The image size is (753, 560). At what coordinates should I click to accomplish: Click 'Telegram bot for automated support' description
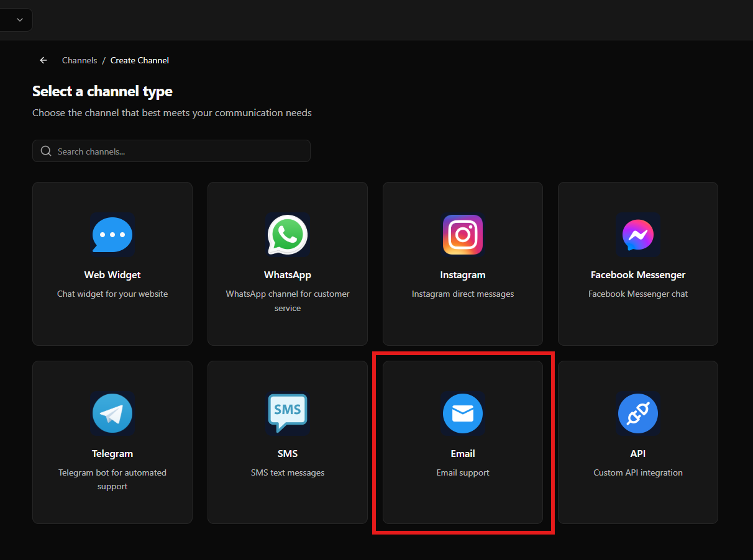[x=112, y=479]
